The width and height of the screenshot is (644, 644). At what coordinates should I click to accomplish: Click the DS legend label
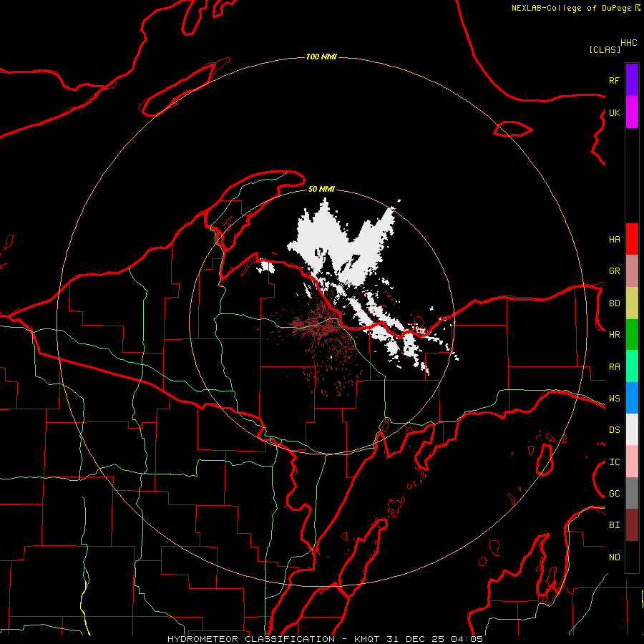tap(614, 430)
